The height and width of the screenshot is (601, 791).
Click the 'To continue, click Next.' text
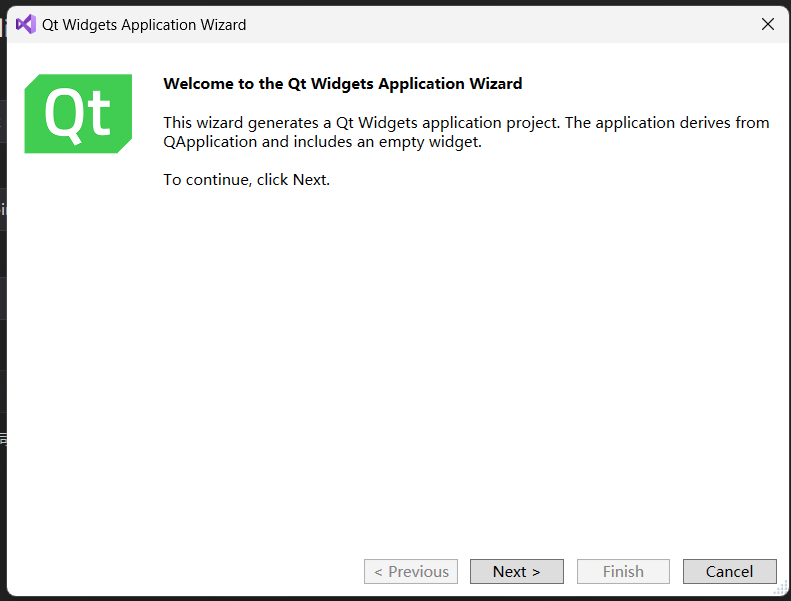(246, 180)
